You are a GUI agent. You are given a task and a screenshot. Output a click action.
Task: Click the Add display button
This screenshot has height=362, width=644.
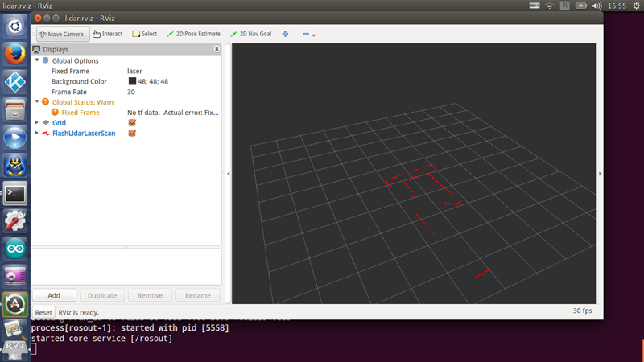[x=54, y=295]
